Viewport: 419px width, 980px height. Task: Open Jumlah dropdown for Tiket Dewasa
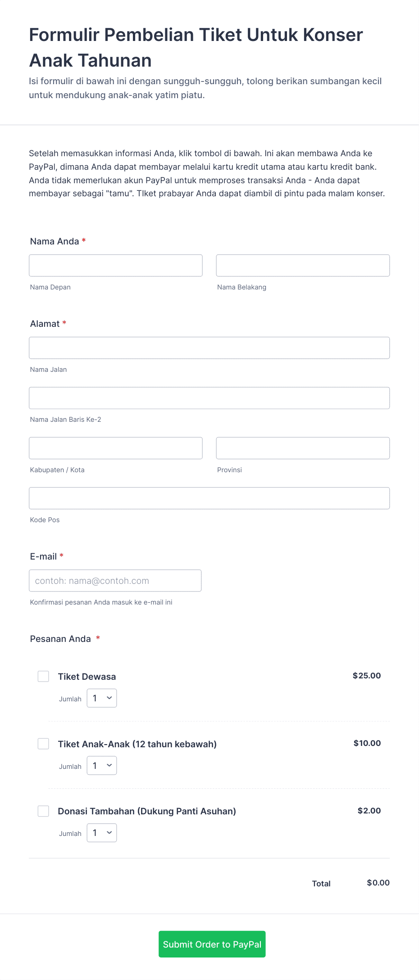[x=102, y=698]
